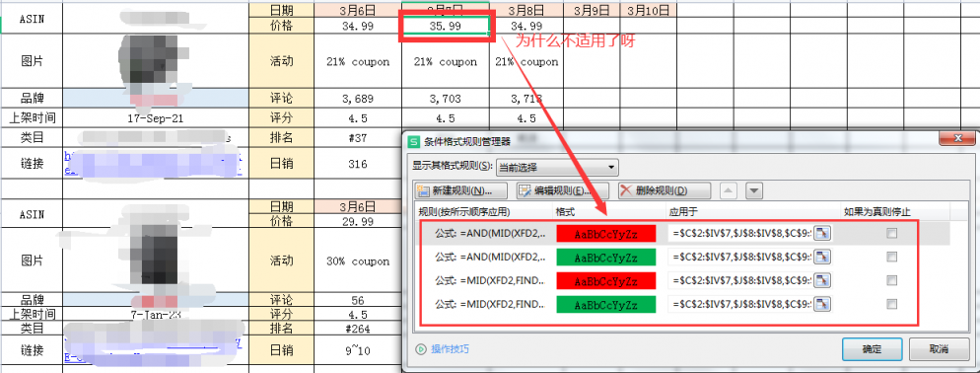Select price cell showing 35.99
Viewport: 980px width, 373px height.
coord(445,26)
